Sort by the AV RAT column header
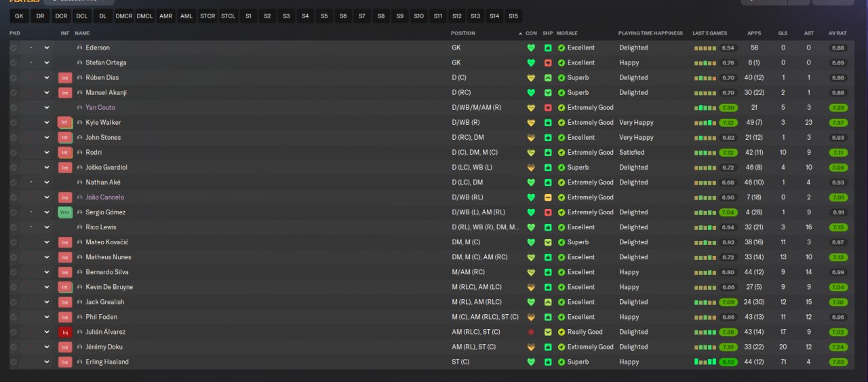 click(837, 33)
